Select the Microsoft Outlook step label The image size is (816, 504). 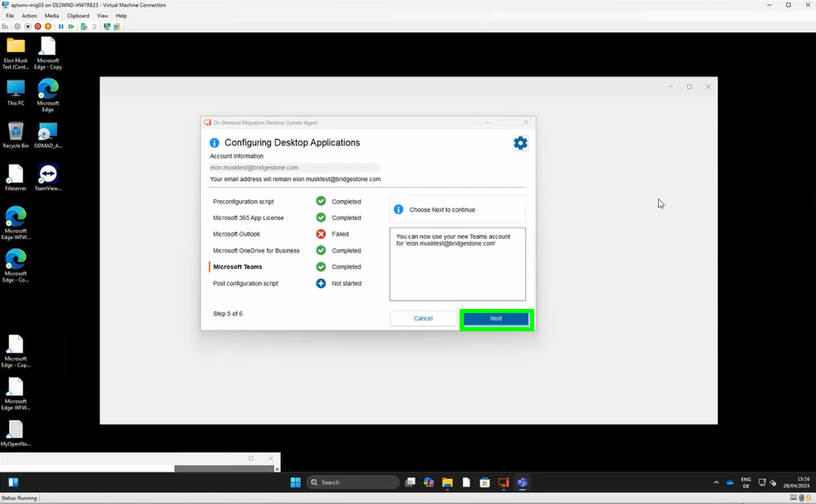(236, 234)
